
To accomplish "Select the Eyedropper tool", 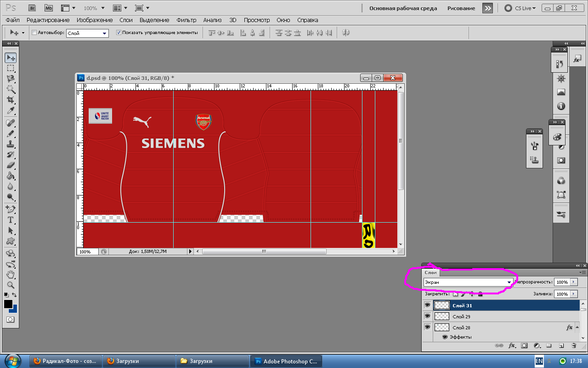I will click(10, 111).
